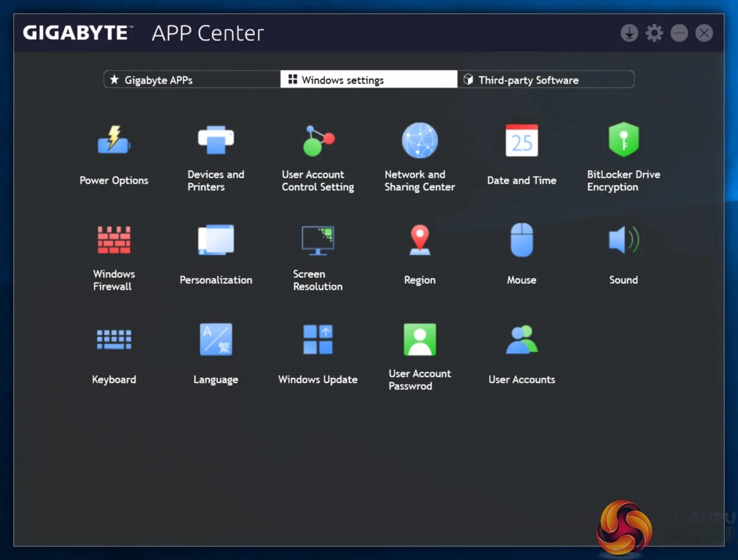
Task: Click the "Power Options" label
Action: pyautogui.click(x=114, y=181)
